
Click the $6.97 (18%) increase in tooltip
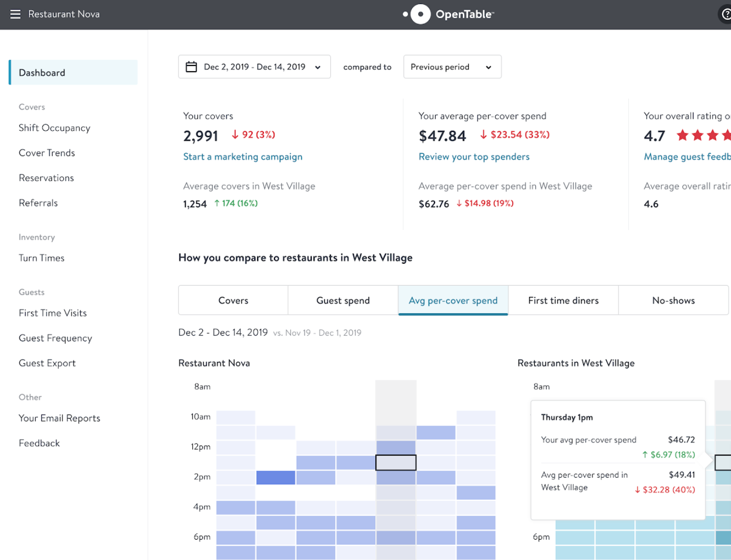click(x=669, y=455)
